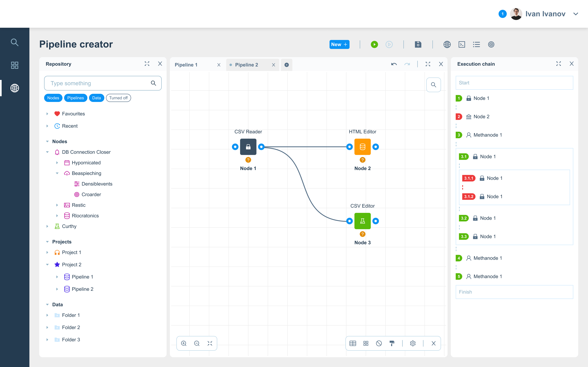Image resolution: width=588 pixels, height=367 pixels.
Task: Toggle the Turned off filter chip
Action: click(118, 98)
